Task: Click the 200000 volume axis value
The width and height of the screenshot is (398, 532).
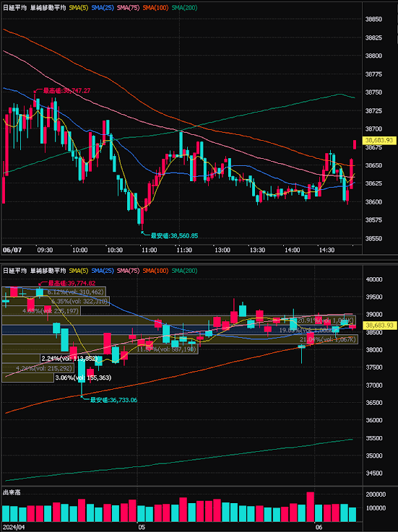Action: (x=376, y=494)
